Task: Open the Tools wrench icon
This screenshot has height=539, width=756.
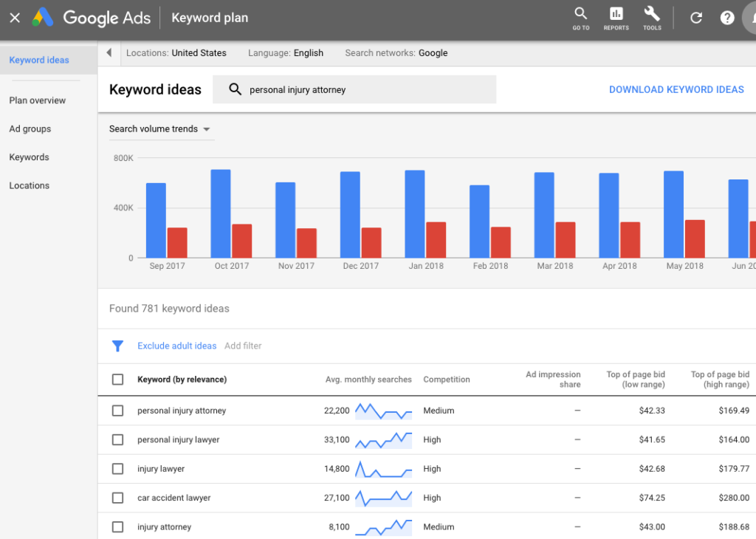Action: pyautogui.click(x=652, y=18)
